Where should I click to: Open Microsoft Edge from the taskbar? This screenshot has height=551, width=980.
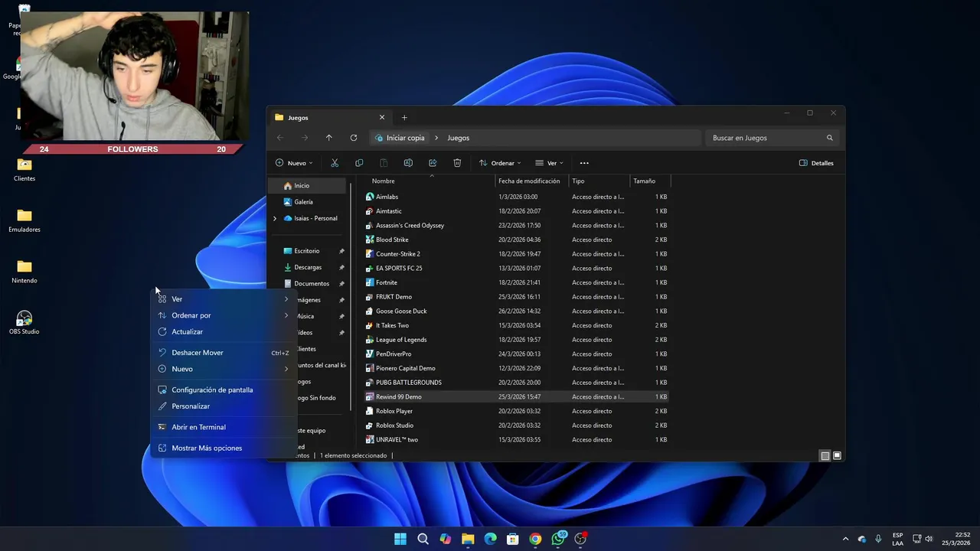(490, 539)
